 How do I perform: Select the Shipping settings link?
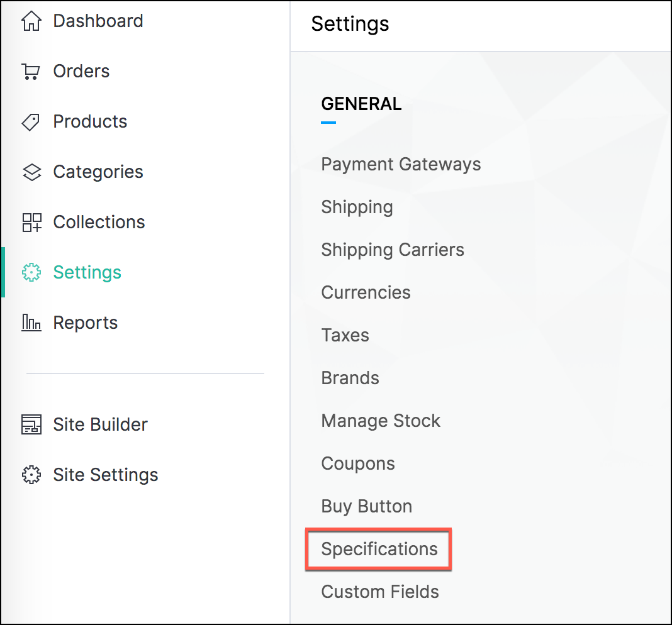coord(357,207)
